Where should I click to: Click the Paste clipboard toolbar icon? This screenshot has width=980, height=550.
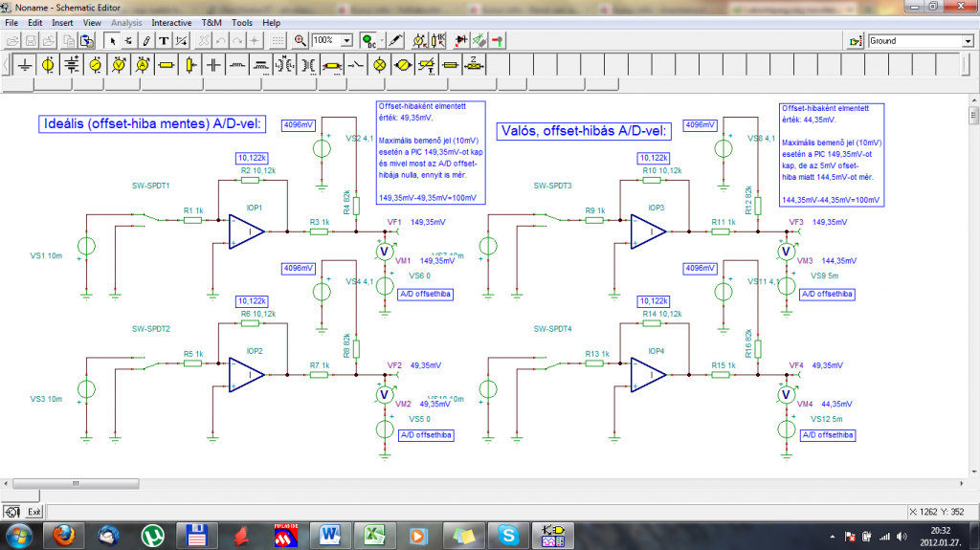[x=87, y=40]
